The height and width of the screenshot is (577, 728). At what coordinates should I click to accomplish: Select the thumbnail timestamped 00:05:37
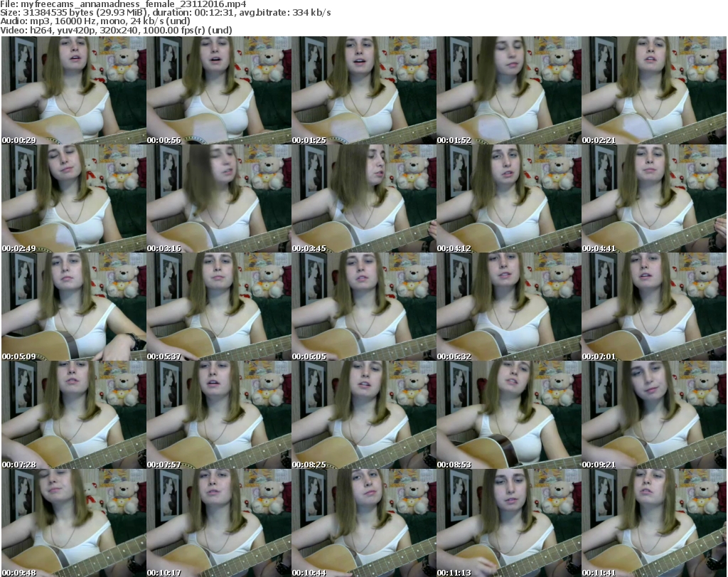pos(219,307)
